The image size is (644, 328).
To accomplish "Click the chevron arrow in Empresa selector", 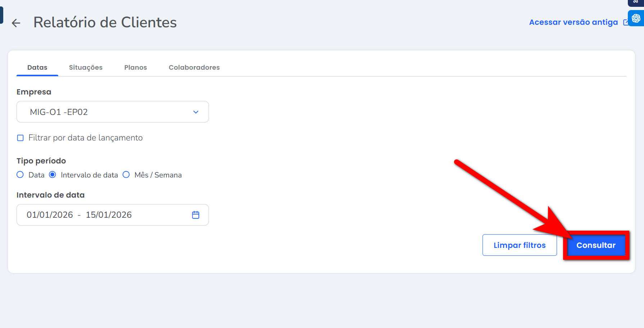I will 196,112.
